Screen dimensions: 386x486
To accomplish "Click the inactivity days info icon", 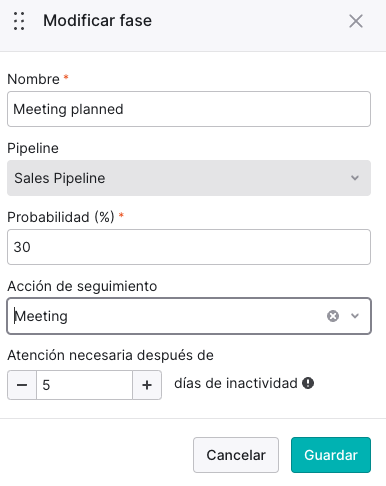I will 308,383.
